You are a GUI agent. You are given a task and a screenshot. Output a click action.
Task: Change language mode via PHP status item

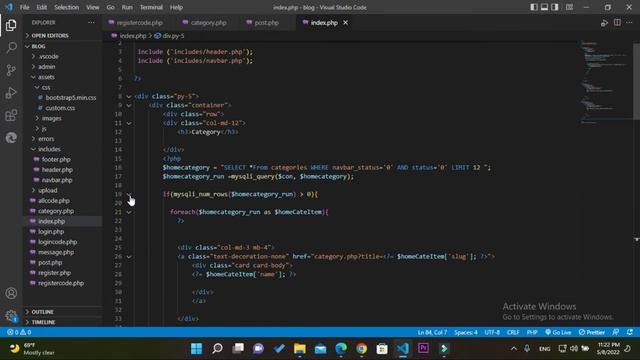click(x=532, y=332)
